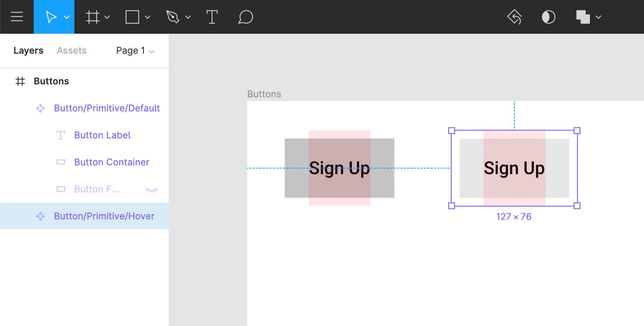This screenshot has height=326, width=644.
Task: Click the Buttons frame title on canvas
Action: click(x=264, y=94)
